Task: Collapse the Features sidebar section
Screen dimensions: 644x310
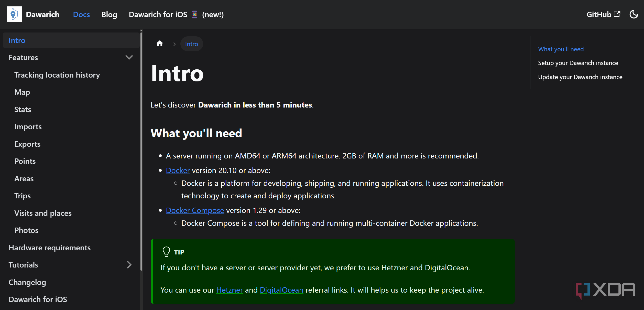Action: pos(129,57)
